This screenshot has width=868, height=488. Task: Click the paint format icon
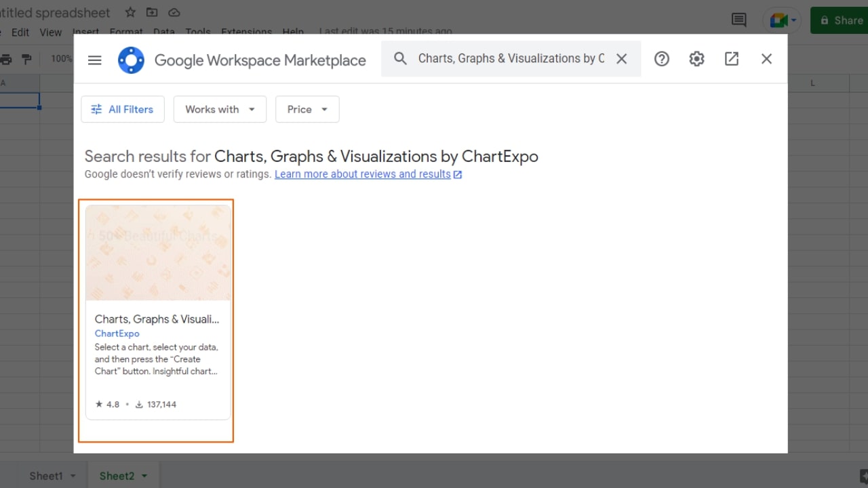[x=27, y=59]
